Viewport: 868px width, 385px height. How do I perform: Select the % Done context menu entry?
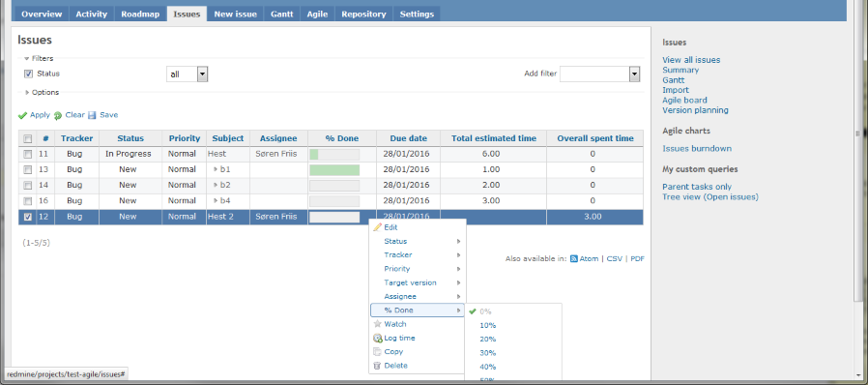418,311
